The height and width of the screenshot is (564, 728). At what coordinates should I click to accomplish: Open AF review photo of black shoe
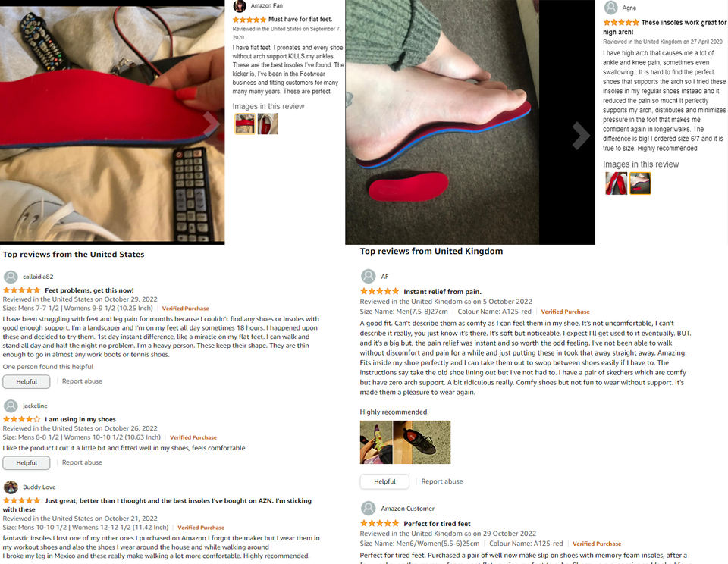point(422,443)
